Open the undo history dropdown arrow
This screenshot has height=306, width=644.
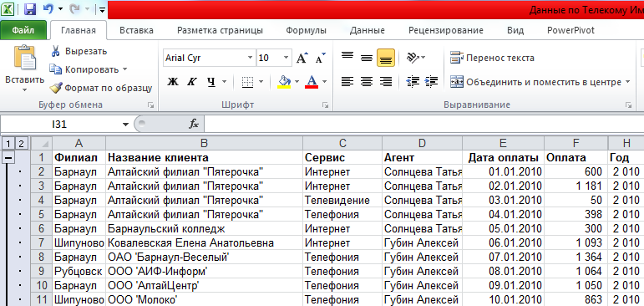(x=60, y=9)
